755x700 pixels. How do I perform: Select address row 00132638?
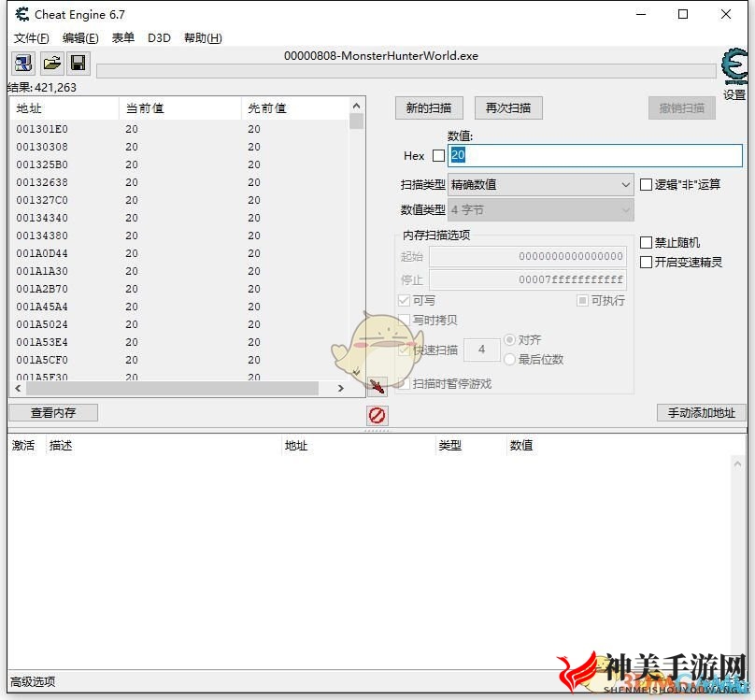point(179,182)
